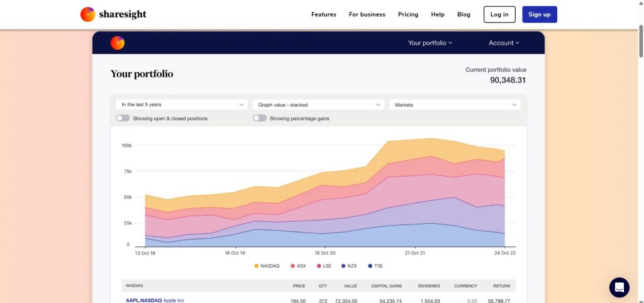The image size is (644, 303).
Task: Click the TSE legend color dot
Action: (370, 266)
